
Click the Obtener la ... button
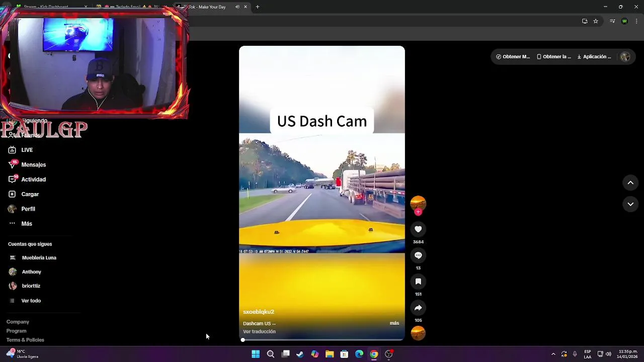[554, 57]
